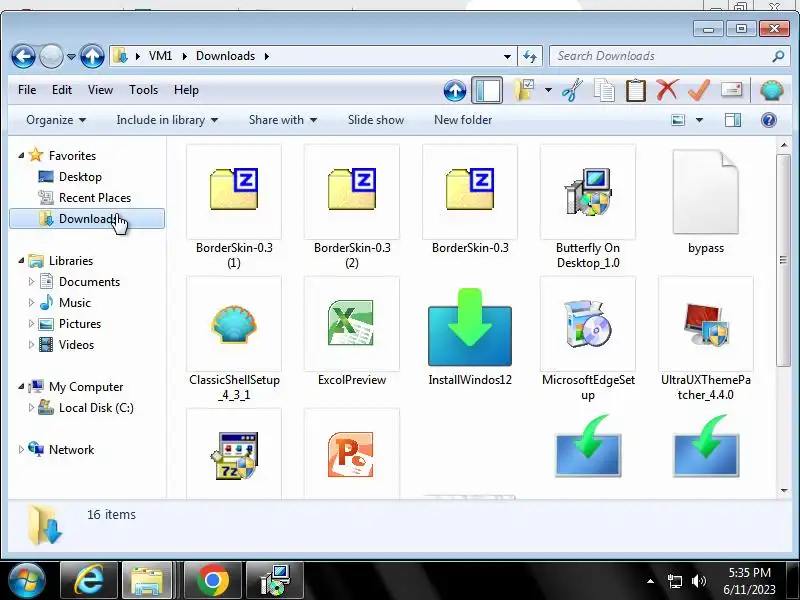Viewport: 800px width, 600px height.
Task: Click the New folder button
Action: (x=463, y=120)
